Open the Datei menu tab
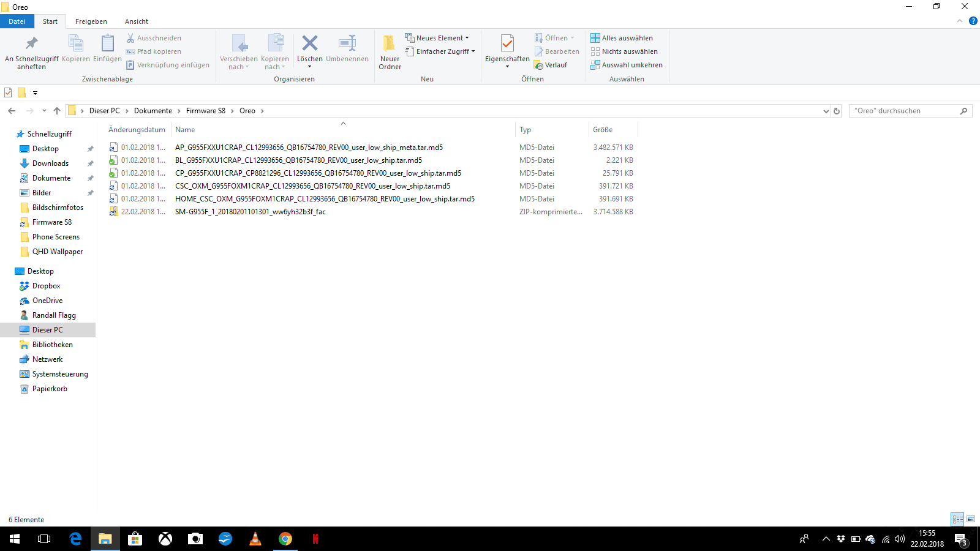 pyautogui.click(x=17, y=21)
